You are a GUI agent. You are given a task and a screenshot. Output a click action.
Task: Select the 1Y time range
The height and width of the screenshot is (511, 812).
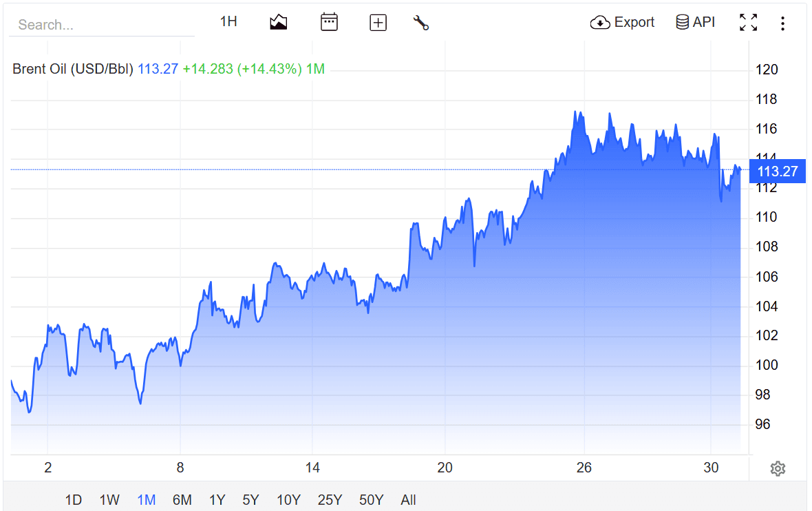[217, 500]
